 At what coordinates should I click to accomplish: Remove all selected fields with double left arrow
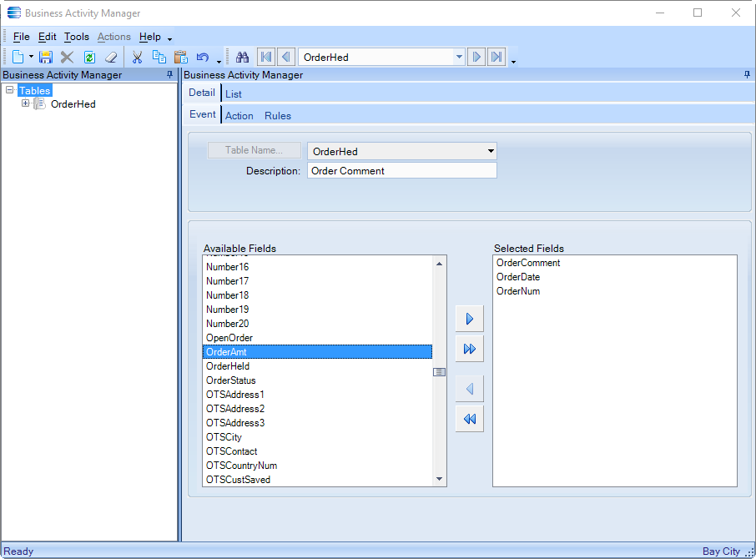pos(470,419)
